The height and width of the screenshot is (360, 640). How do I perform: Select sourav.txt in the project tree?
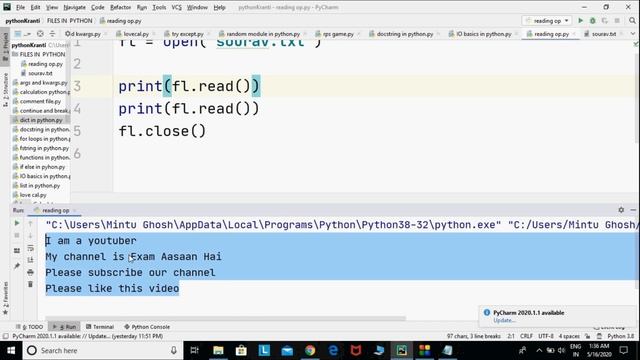click(40, 73)
